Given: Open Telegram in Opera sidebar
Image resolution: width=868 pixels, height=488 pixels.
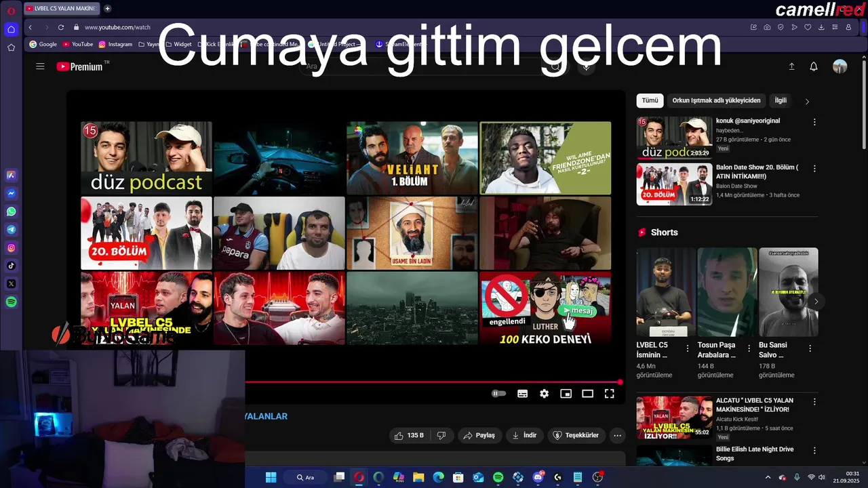Looking at the screenshot, I should pos(11,230).
